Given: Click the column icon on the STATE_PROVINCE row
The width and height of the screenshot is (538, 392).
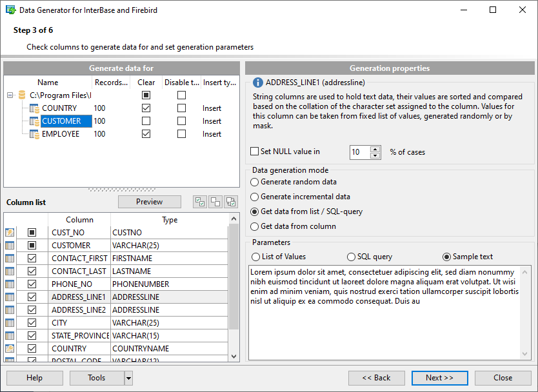Looking at the screenshot, I should tap(10, 336).
